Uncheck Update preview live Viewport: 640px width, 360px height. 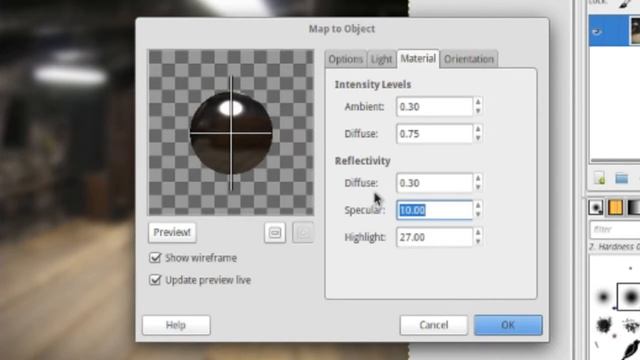coord(155,280)
